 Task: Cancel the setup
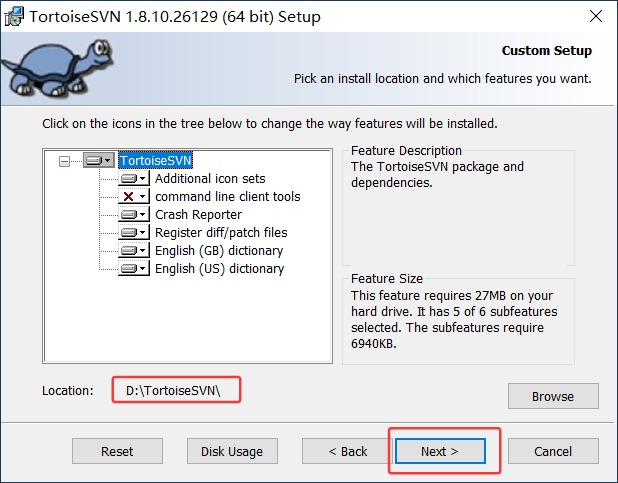[553, 451]
